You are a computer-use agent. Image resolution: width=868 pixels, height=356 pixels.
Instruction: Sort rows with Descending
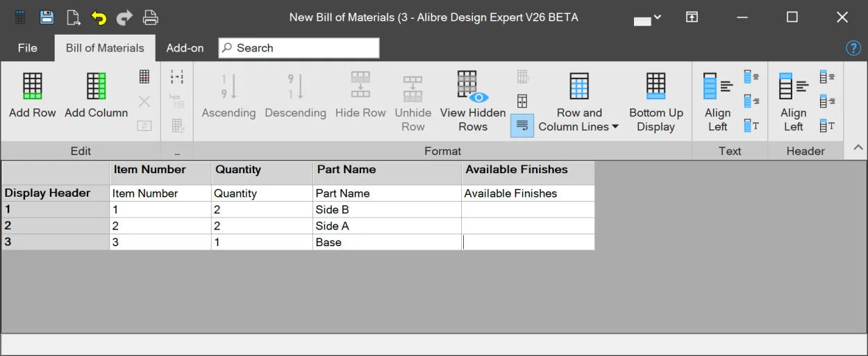pyautogui.click(x=295, y=95)
